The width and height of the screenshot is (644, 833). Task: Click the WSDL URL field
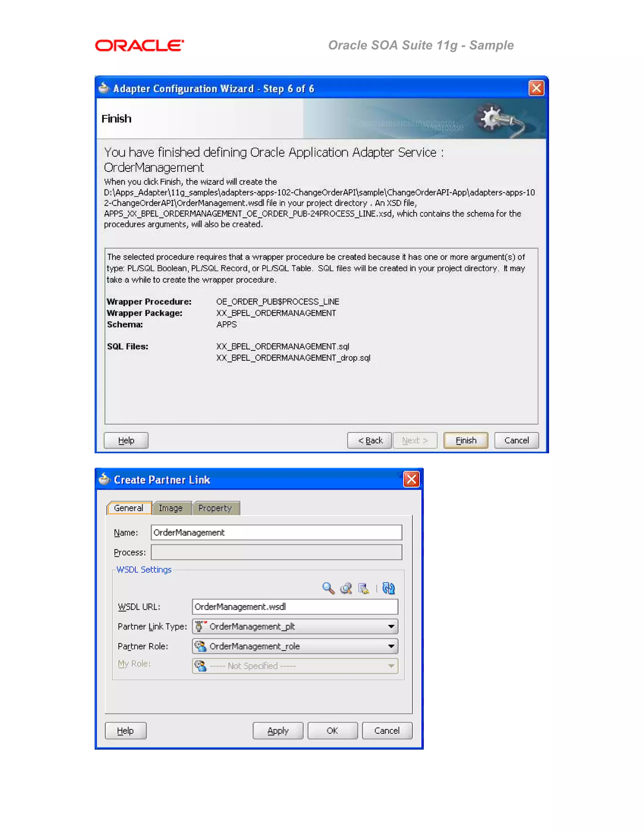point(295,606)
